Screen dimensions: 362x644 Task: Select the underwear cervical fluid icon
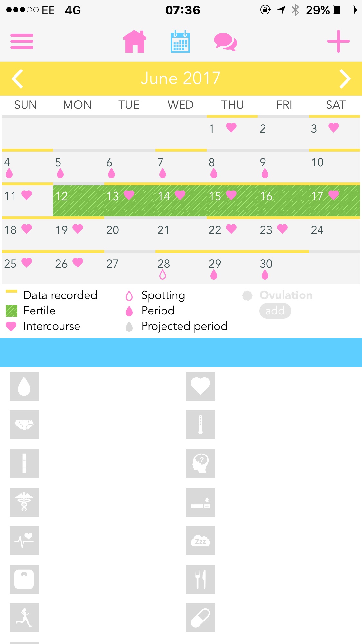24,425
